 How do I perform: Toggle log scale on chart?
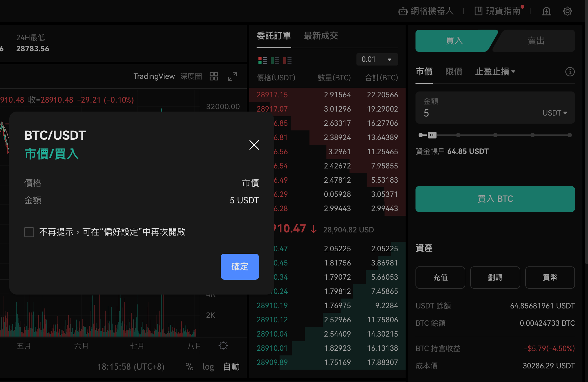click(x=208, y=367)
